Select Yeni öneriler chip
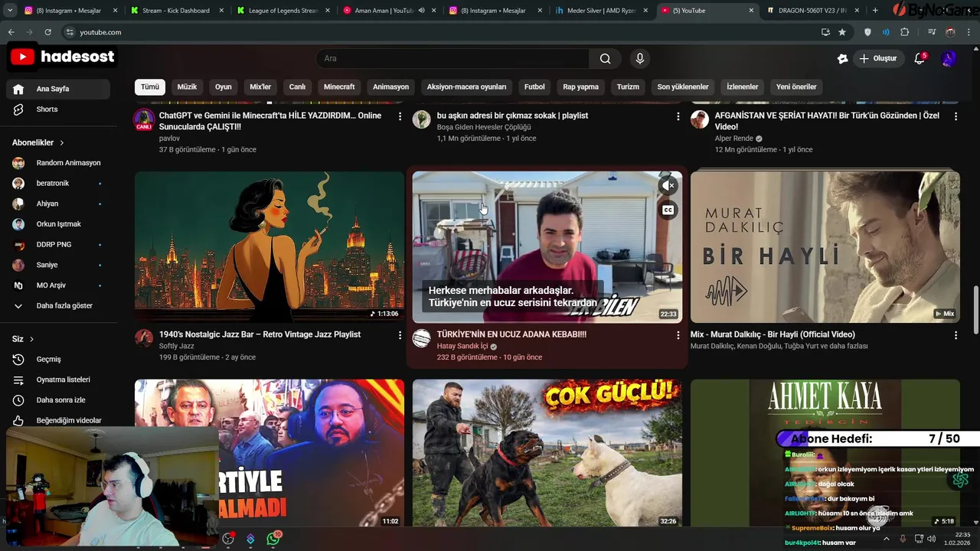This screenshot has height=551, width=980. 796,87
